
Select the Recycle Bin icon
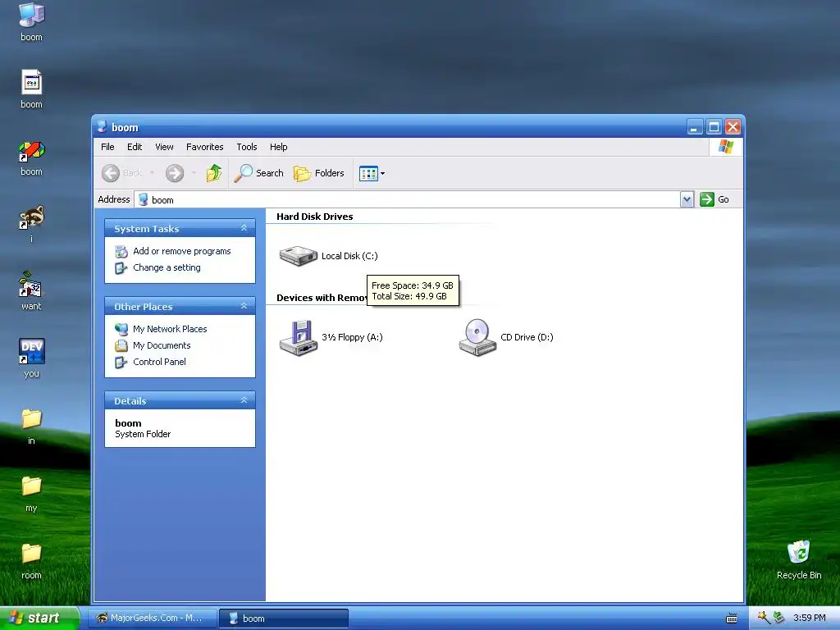(x=799, y=552)
